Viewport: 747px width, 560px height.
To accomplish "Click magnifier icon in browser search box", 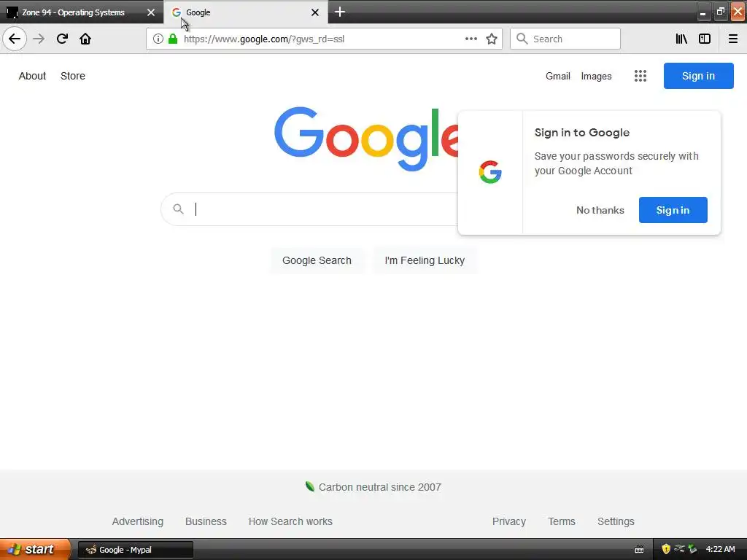I will point(522,39).
